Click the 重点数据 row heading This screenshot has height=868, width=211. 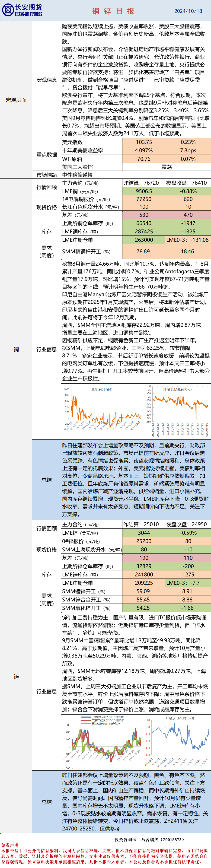tap(47, 155)
